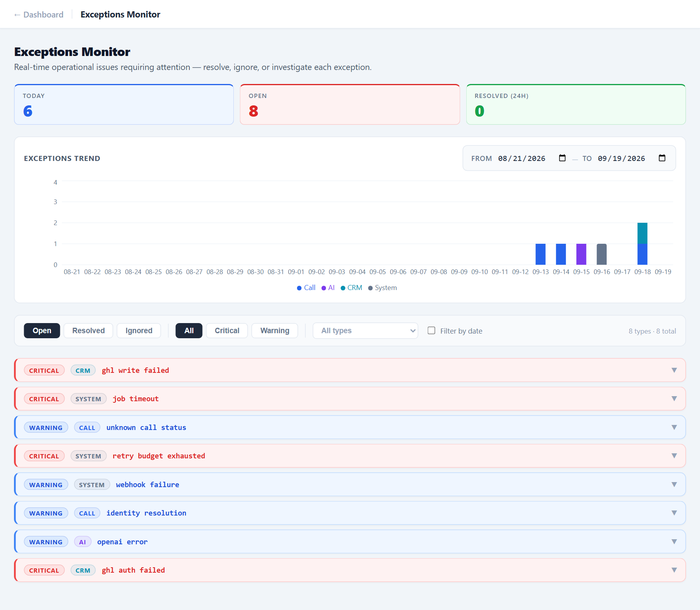This screenshot has height=610, width=700.
Task: Click the teal CRM segment on 09-18
Action: [x=642, y=233]
